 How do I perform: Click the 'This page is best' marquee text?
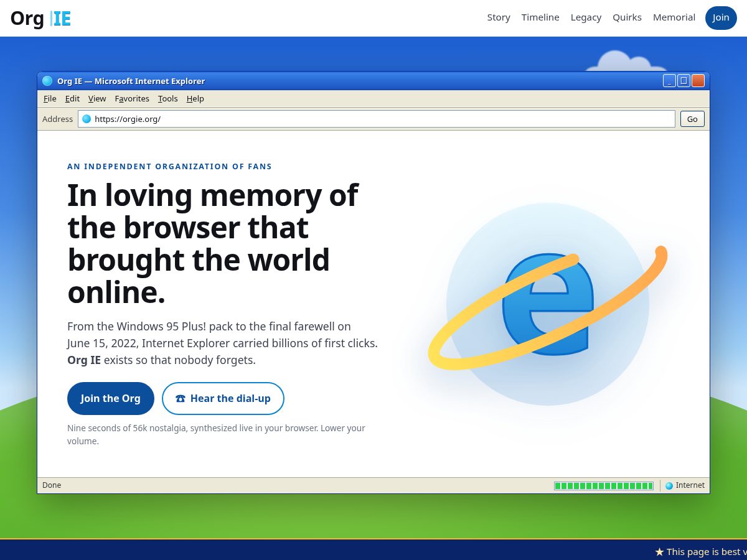pyautogui.click(x=701, y=552)
